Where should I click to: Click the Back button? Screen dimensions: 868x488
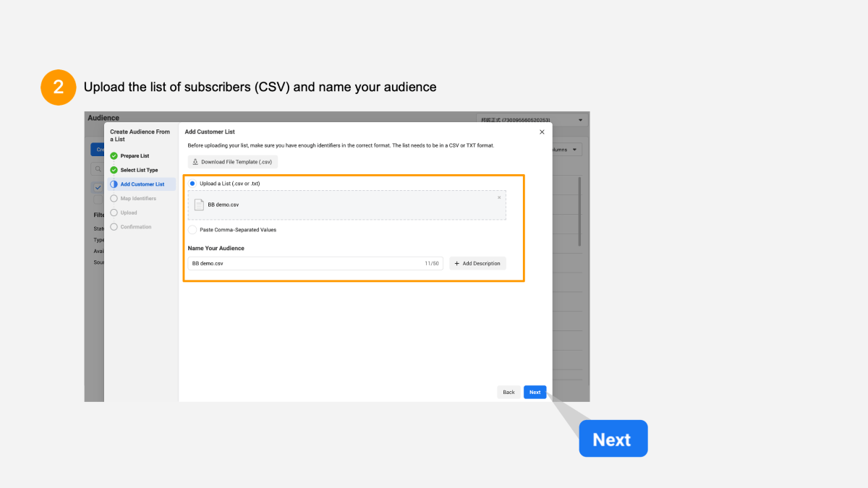click(x=509, y=392)
